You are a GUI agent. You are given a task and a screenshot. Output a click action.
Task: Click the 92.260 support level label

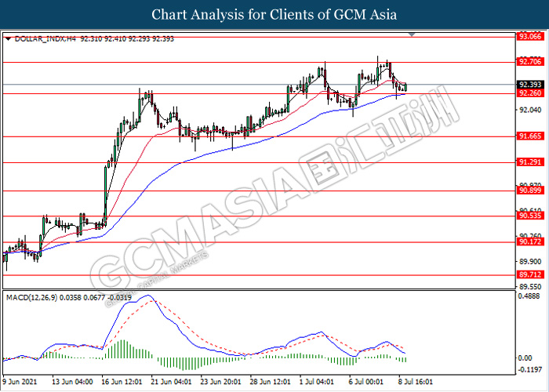[x=529, y=93]
